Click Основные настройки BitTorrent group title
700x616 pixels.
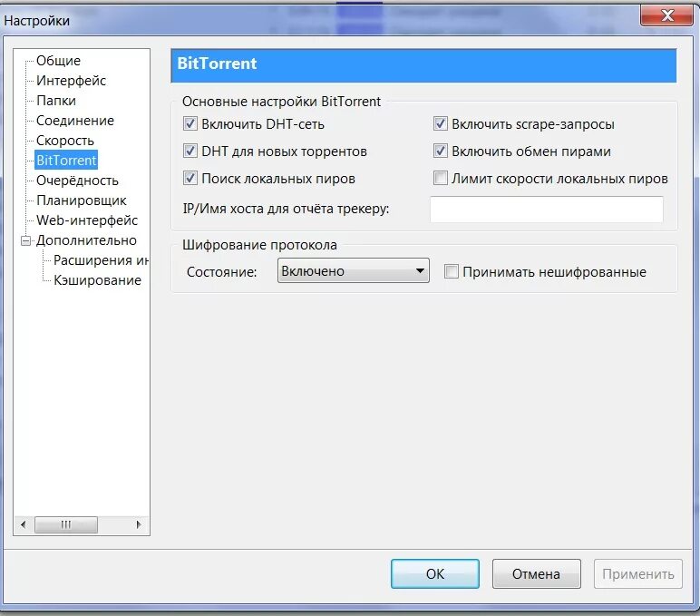281,102
